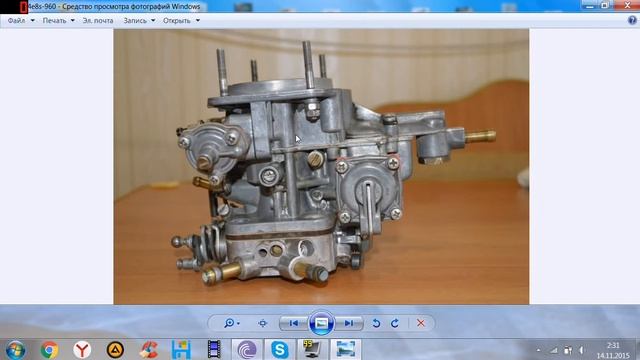Open the volume speaker tray icon

click(x=581, y=350)
